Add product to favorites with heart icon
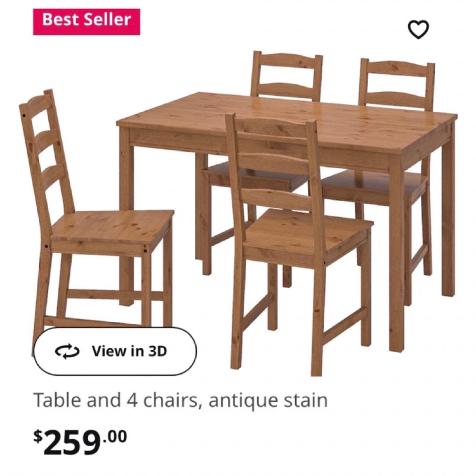 tap(418, 29)
